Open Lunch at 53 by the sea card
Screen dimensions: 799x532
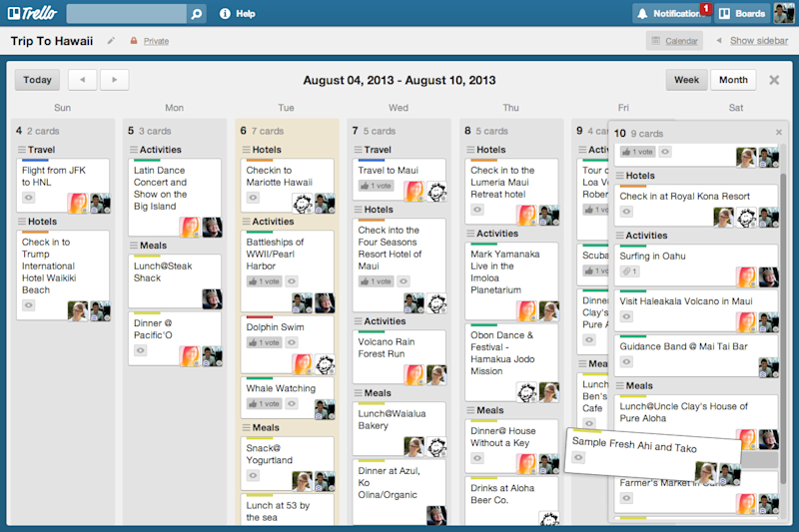tap(288, 509)
